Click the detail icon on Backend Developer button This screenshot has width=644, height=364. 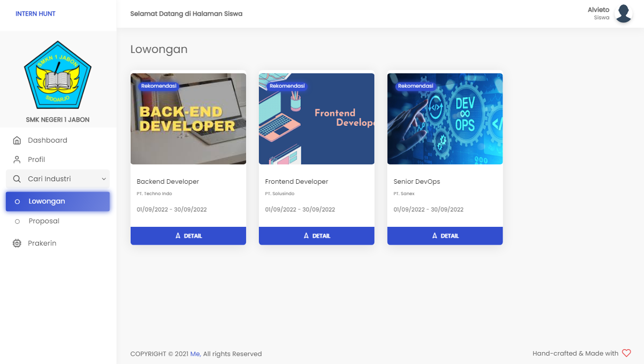[178, 236]
